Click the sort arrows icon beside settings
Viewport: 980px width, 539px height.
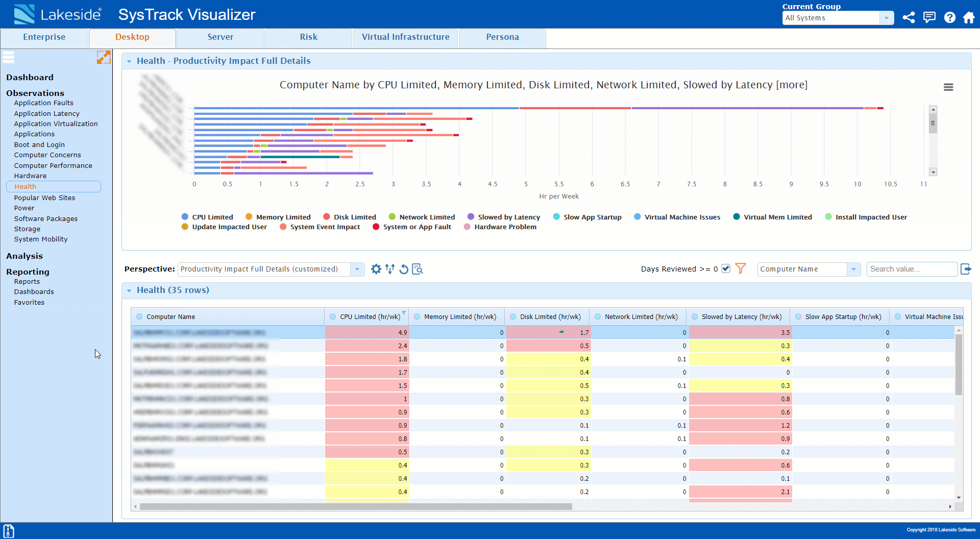[390, 269]
